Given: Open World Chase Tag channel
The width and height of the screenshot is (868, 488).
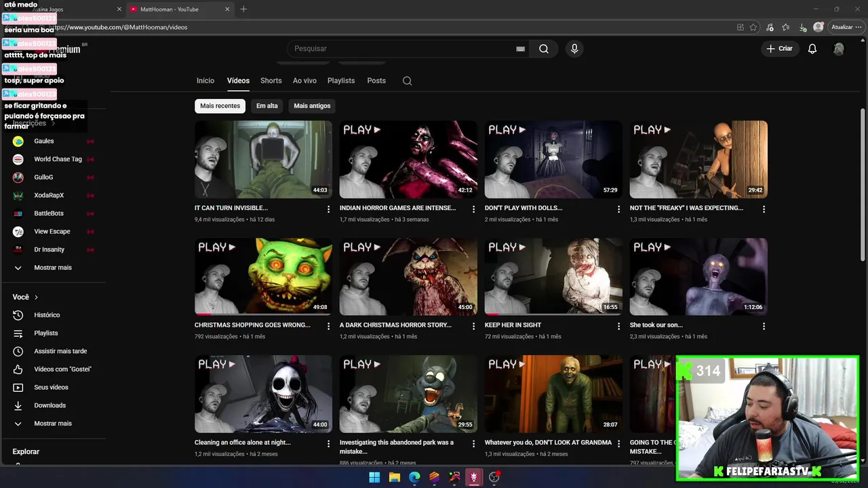Looking at the screenshot, I should click(53, 159).
